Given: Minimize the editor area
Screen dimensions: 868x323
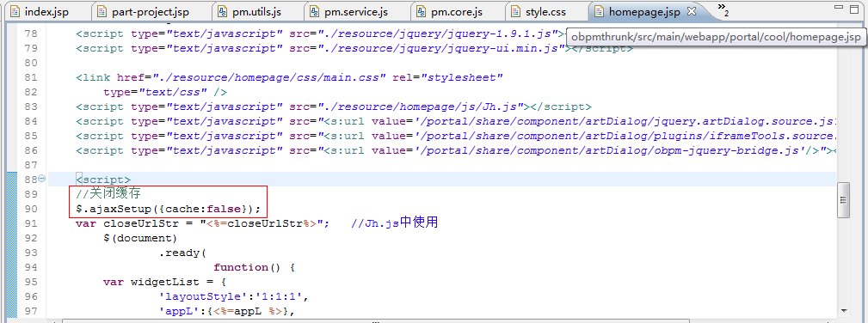Looking at the screenshot, I should click(x=838, y=8).
